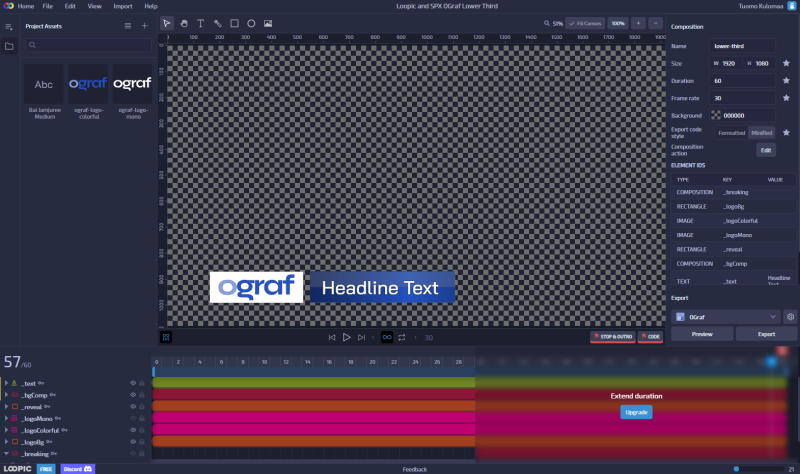800x474 pixels.
Task: Open the Discord community link
Action: [77, 469]
